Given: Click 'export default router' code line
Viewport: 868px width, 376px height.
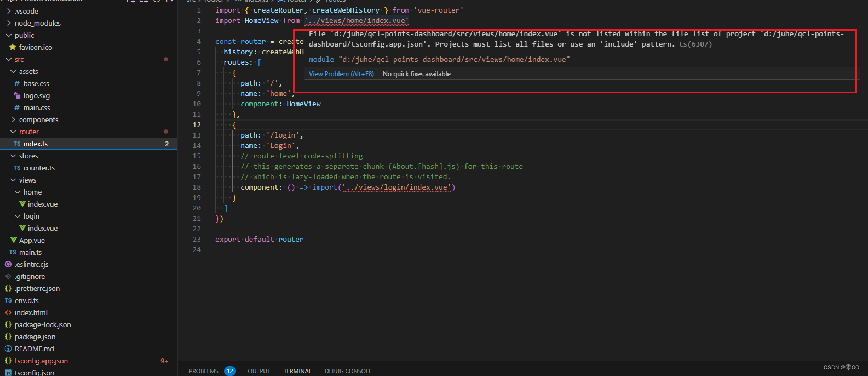Looking at the screenshot, I should click(x=259, y=240).
